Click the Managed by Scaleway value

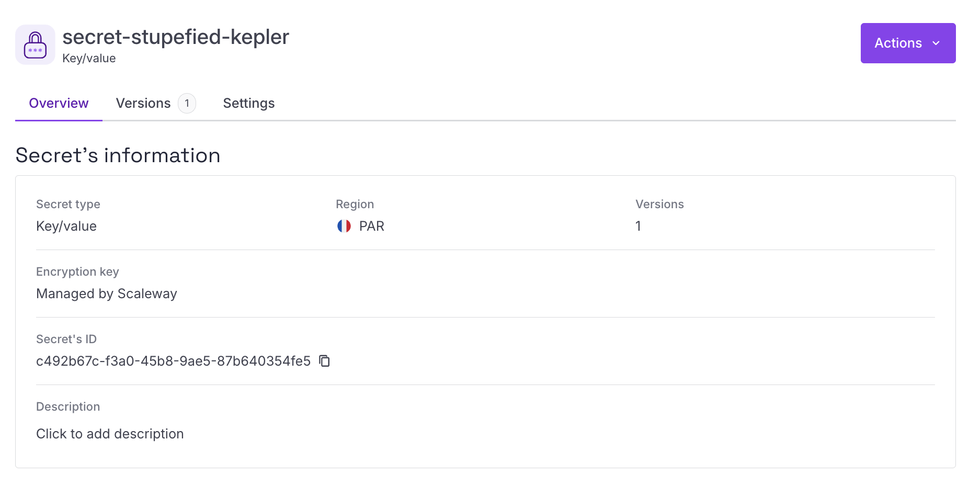pyautogui.click(x=107, y=293)
